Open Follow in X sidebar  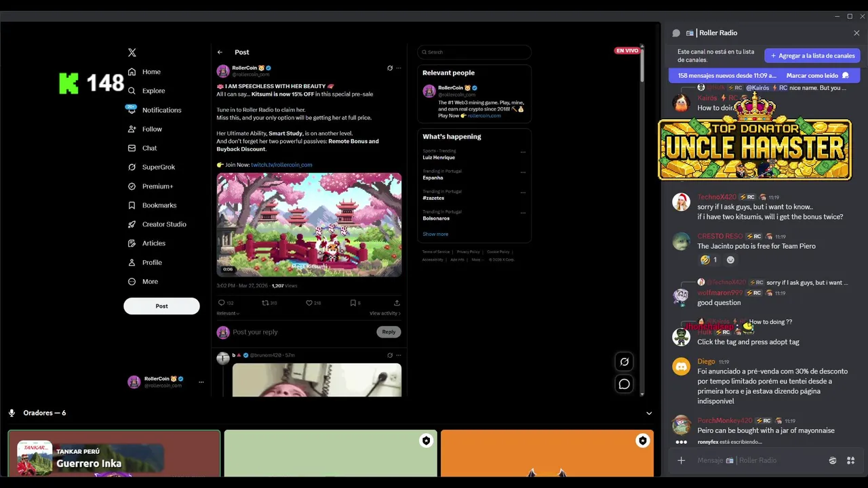click(145, 129)
